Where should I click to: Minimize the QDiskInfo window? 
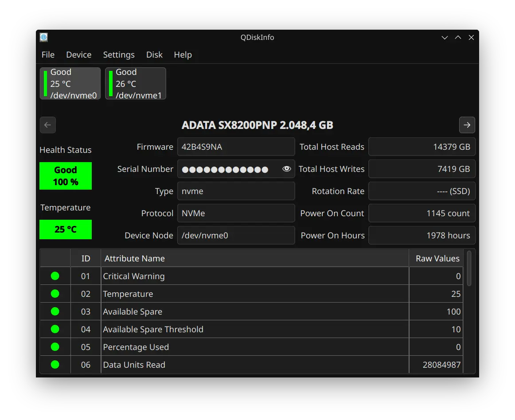point(445,37)
